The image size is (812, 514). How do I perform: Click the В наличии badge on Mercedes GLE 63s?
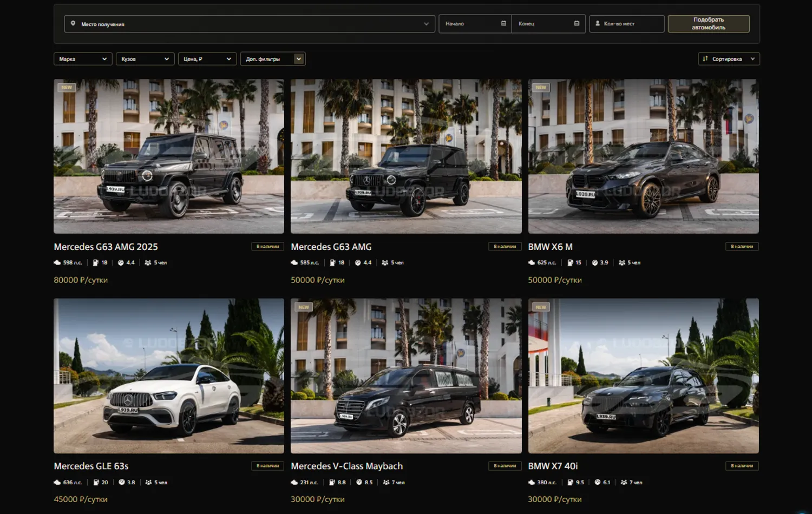click(x=267, y=466)
